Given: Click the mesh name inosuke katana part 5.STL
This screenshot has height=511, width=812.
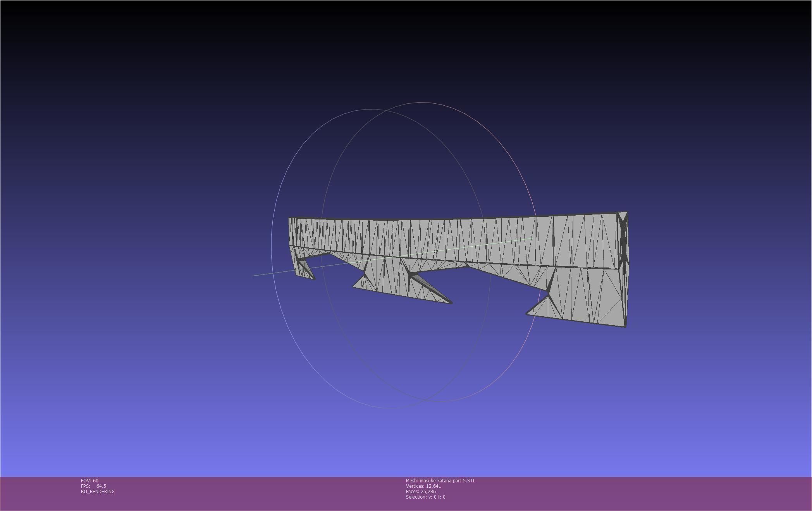Looking at the screenshot, I should [440, 480].
